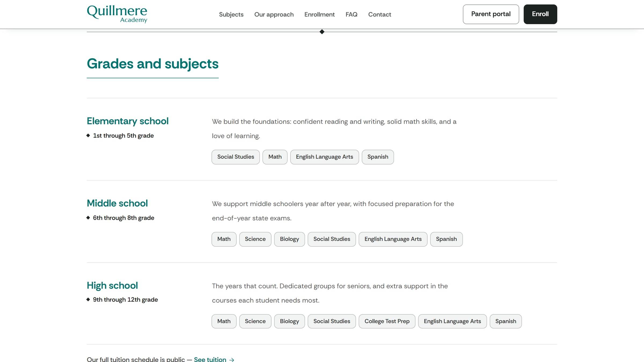Viewport: 644px width, 362px height.
Task: Go to Our approach page
Action: 274,14
